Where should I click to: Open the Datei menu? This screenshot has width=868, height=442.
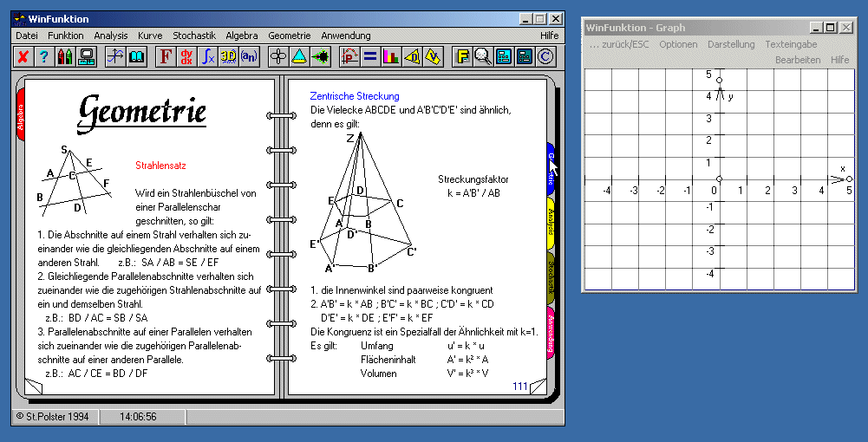(27, 36)
